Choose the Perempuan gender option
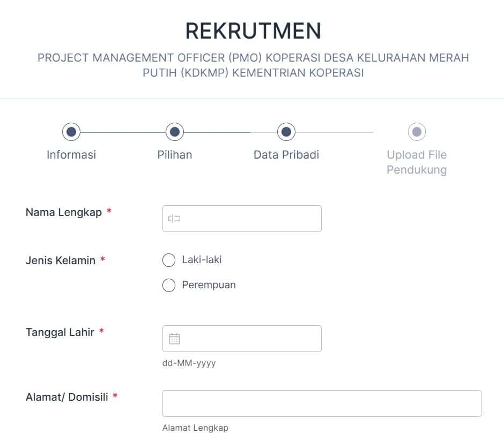The width and height of the screenshot is (504, 434). [x=169, y=285]
